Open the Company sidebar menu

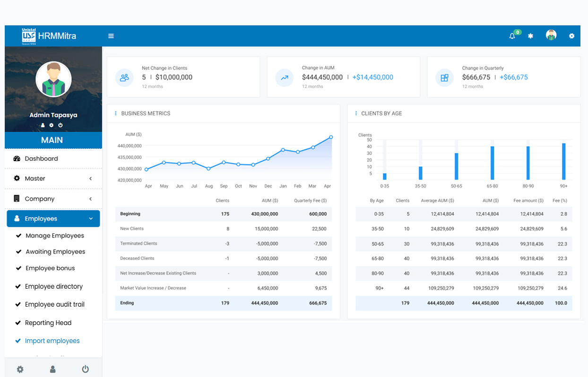pyautogui.click(x=53, y=199)
